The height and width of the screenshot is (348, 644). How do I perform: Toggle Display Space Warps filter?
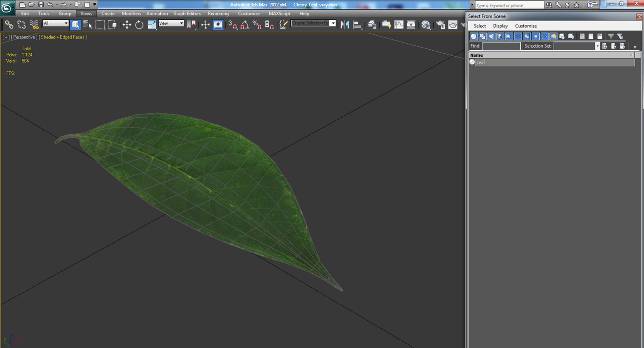click(x=518, y=36)
